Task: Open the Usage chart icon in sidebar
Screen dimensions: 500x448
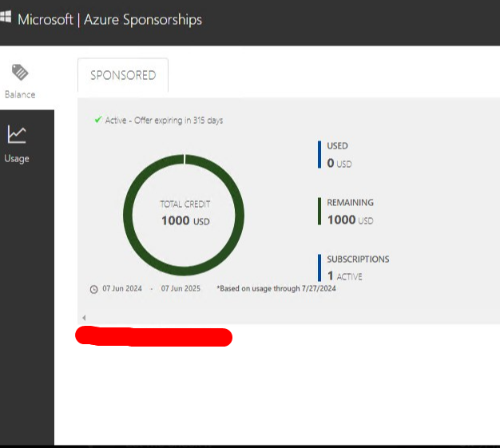Action: pyautogui.click(x=17, y=134)
